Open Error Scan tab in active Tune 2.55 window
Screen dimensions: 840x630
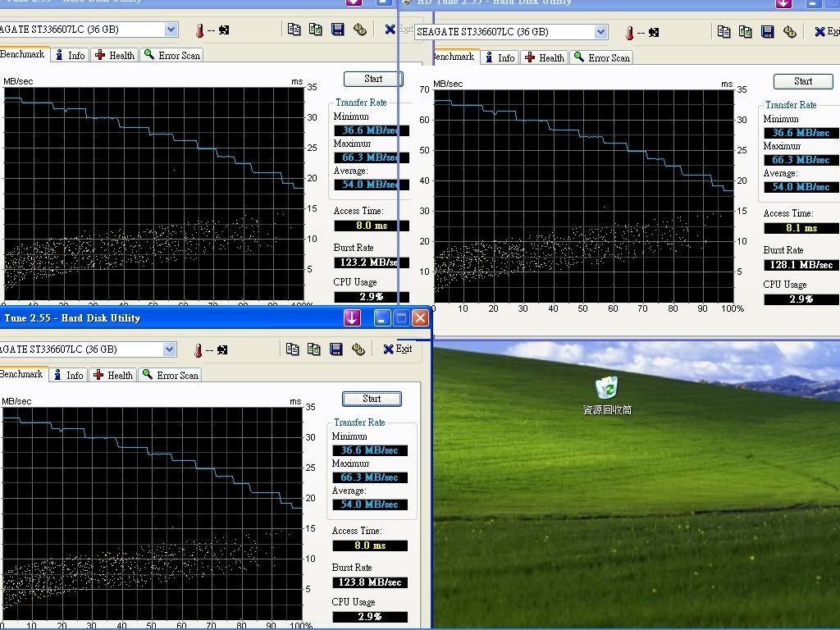click(x=171, y=375)
